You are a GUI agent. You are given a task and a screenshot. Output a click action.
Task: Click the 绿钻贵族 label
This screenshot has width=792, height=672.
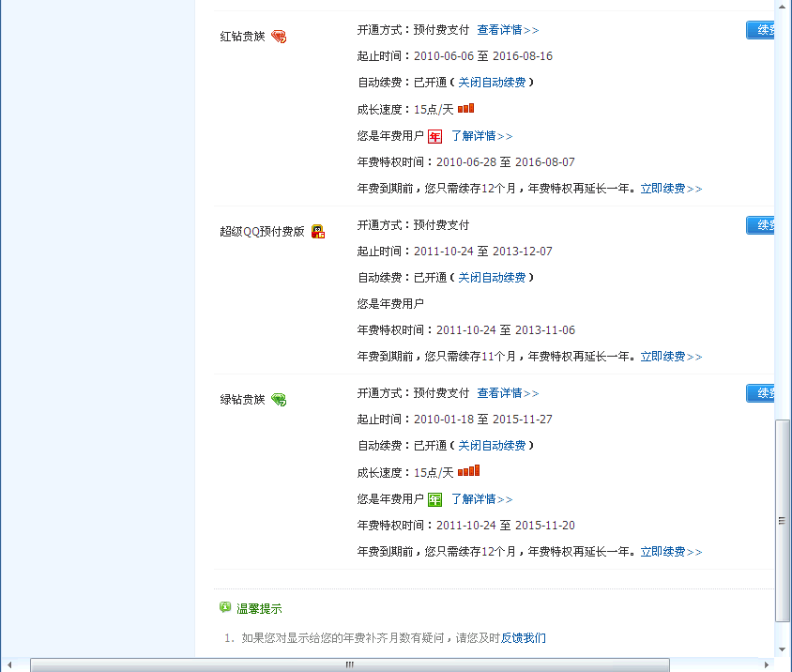click(242, 400)
